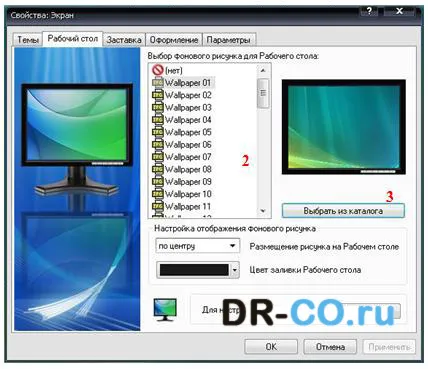
Task: Choose Wallpaper 11 entry
Action: pos(188,206)
